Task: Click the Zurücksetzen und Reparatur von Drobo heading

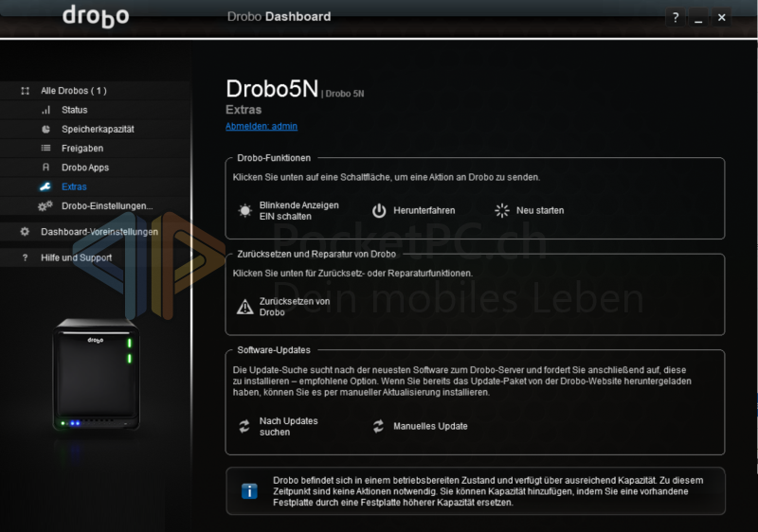Action: point(316,254)
